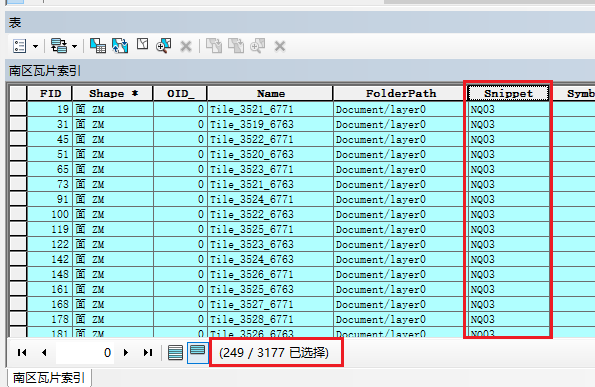Click the cell Tile_3523_6763
Screen dimensions: 595x387
pyautogui.click(x=270, y=244)
